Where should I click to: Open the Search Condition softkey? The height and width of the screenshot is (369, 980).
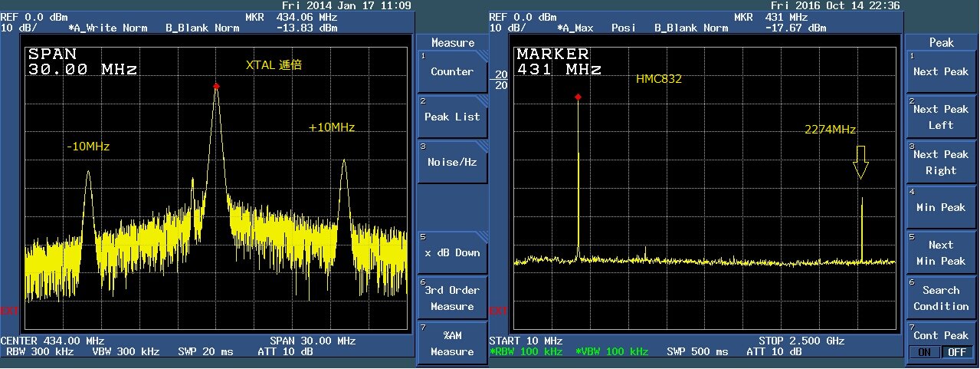(x=941, y=298)
